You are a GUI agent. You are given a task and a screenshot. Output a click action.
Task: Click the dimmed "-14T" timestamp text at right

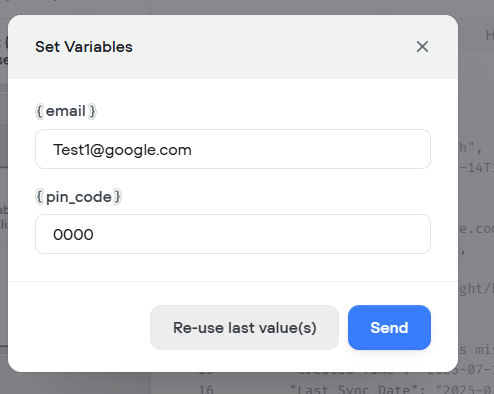click(x=477, y=168)
